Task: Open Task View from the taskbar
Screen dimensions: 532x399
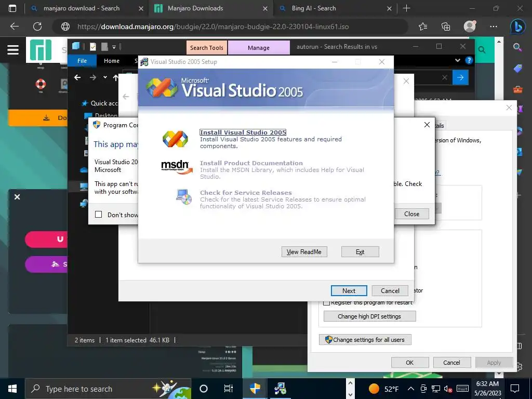Action: [229, 389]
